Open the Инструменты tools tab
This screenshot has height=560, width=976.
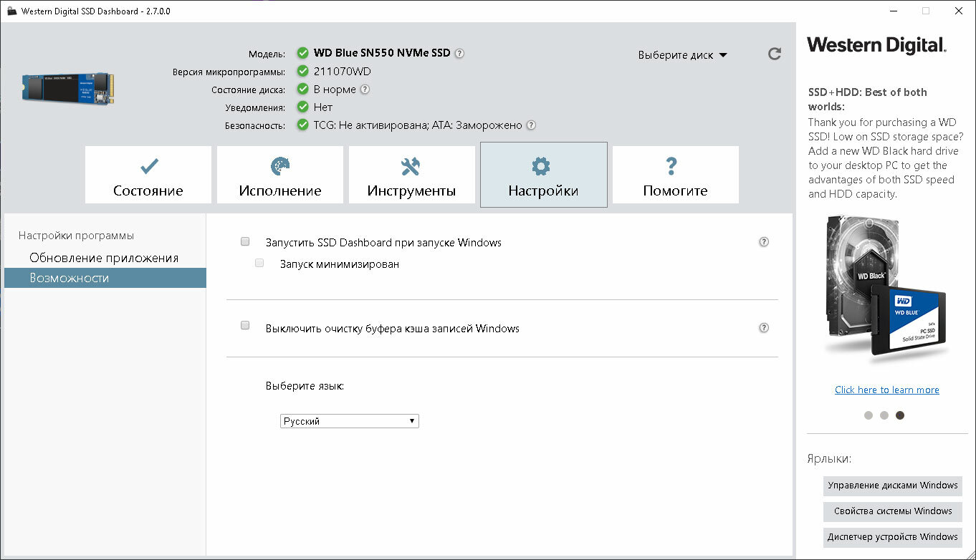point(411,174)
